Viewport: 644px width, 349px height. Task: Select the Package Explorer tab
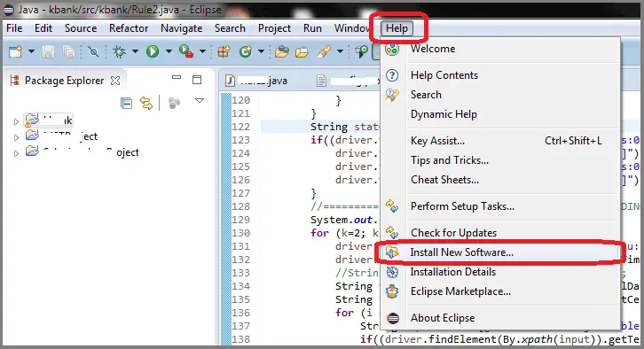[x=64, y=81]
